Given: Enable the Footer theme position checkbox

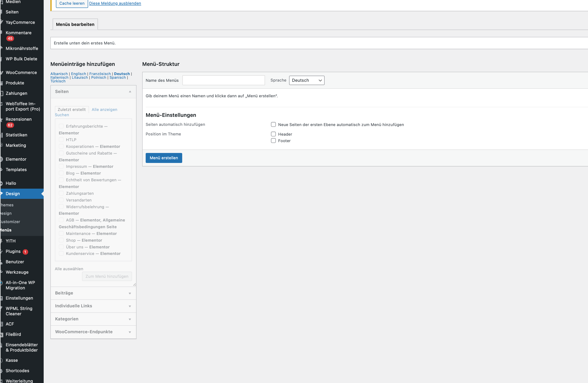Looking at the screenshot, I should (273, 141).
